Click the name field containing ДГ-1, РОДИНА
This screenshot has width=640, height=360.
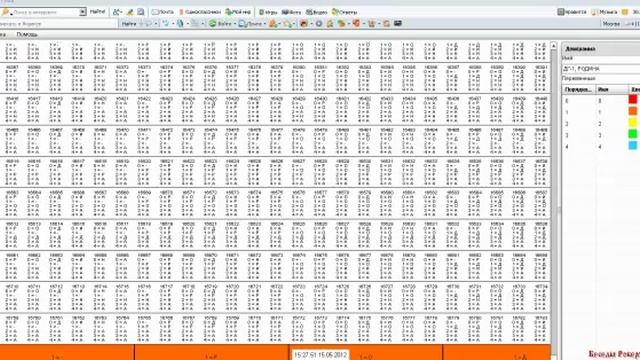601,69
